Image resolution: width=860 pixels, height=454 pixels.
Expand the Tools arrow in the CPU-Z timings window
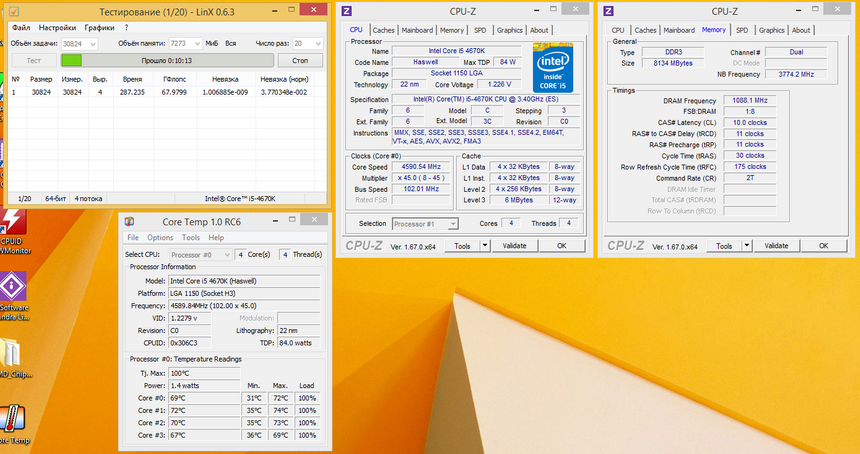coord(745,245)
